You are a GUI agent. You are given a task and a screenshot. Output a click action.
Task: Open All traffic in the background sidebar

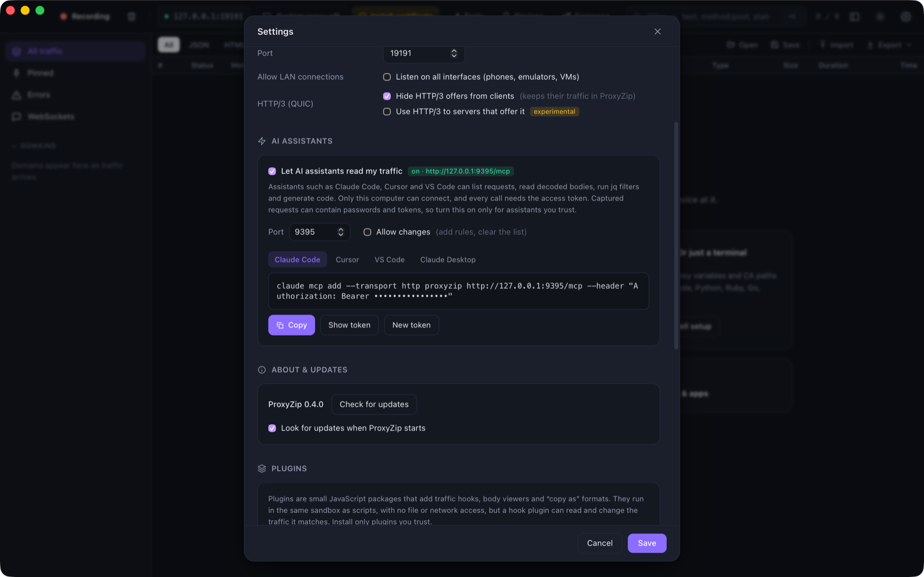click(76, 51)
